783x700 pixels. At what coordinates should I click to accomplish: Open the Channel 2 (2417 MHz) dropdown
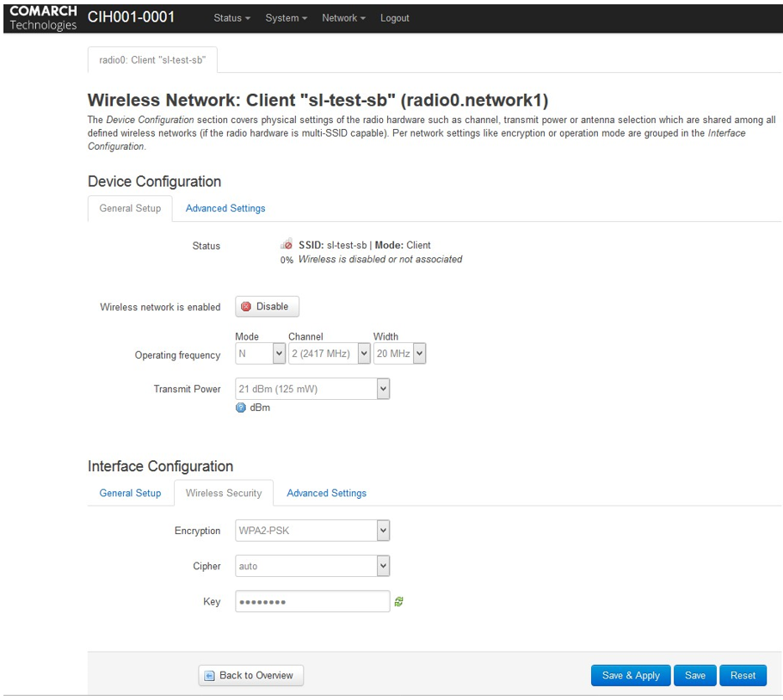point(329,353)
